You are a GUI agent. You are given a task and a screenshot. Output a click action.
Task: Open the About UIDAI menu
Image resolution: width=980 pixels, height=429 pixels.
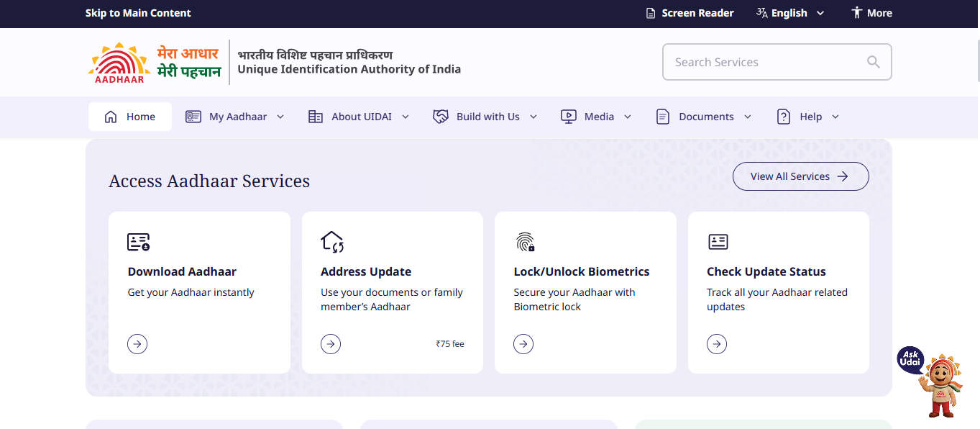359,117
